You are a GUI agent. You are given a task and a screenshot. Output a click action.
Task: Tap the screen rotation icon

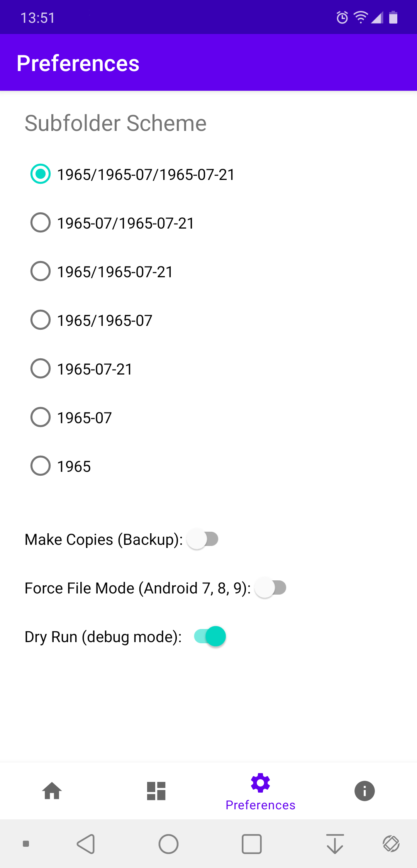tap(391, 844)
